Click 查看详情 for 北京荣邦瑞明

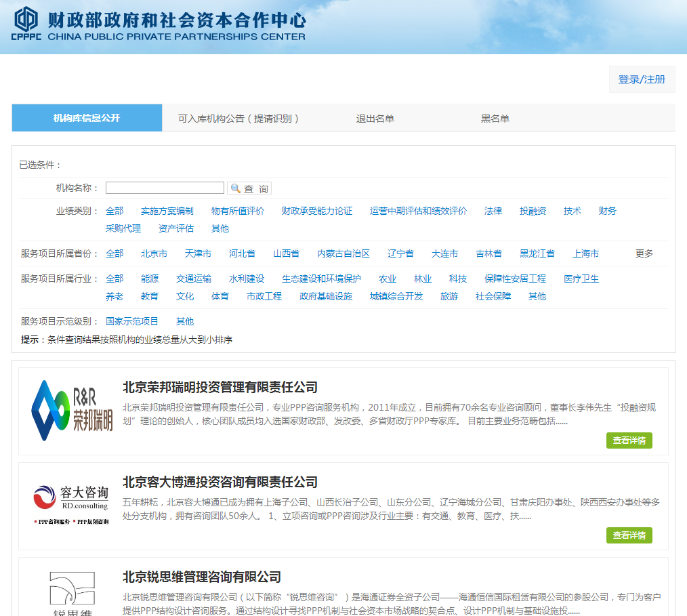[629, 440]
